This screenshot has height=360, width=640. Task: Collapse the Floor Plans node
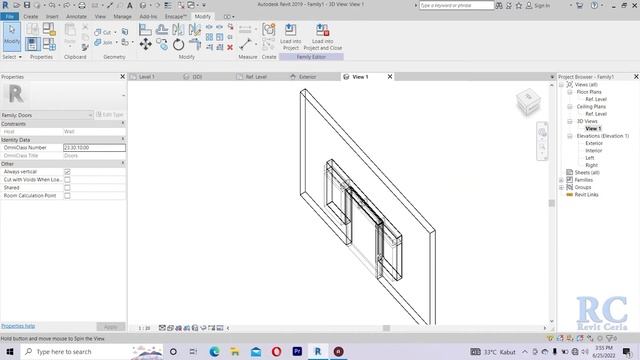570,92
